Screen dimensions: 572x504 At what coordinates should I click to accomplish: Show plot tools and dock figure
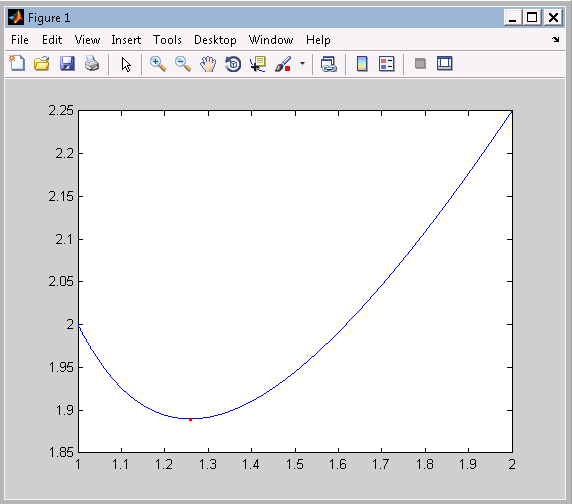[445, 63]
